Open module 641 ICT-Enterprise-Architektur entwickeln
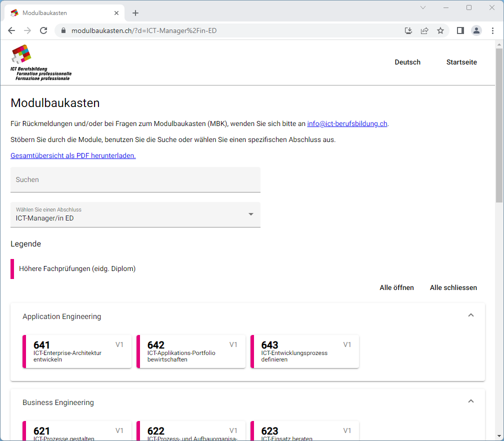Screen dimensions: 504x441 point(77,351)
